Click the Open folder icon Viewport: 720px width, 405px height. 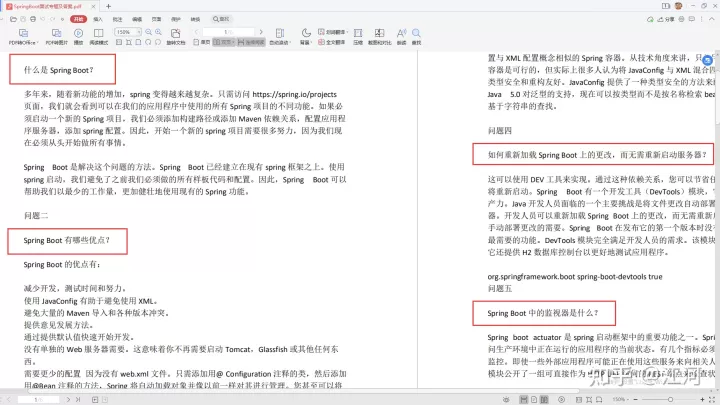(x=13, y=19)
